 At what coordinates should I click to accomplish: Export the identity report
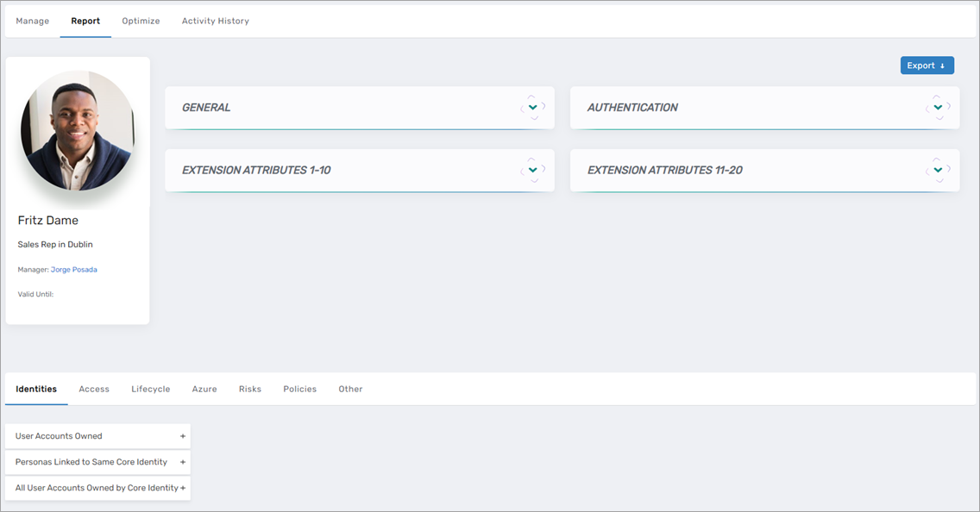click(x=927, y=66)
